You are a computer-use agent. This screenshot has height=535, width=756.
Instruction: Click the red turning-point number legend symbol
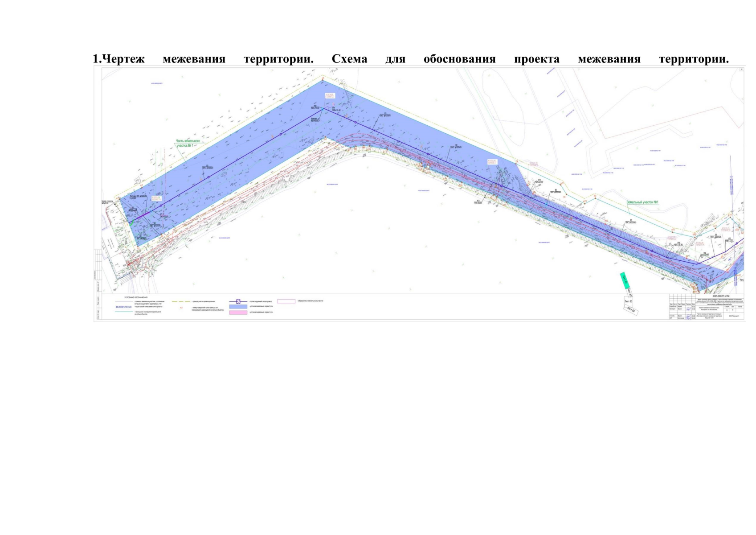[x=181, y=308]
